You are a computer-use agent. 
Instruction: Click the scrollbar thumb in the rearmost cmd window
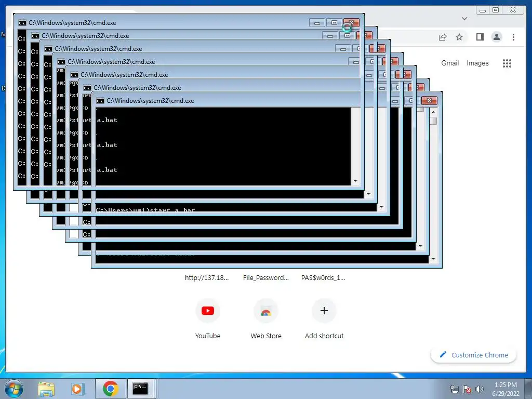[x=433, y=121]
